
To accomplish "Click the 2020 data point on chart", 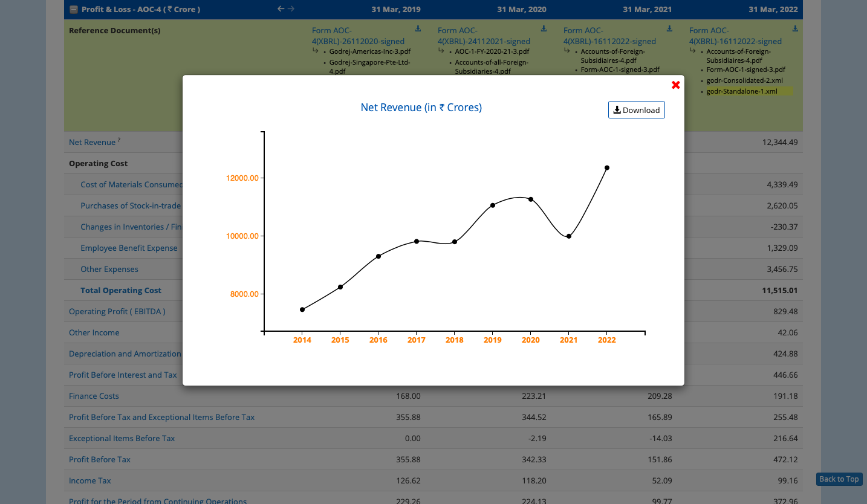I will (531, 199).
